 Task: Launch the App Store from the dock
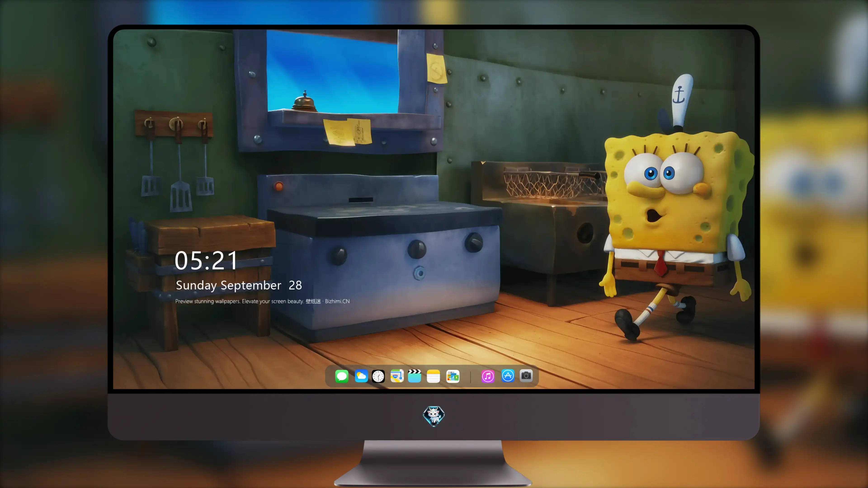pos(508,376)
